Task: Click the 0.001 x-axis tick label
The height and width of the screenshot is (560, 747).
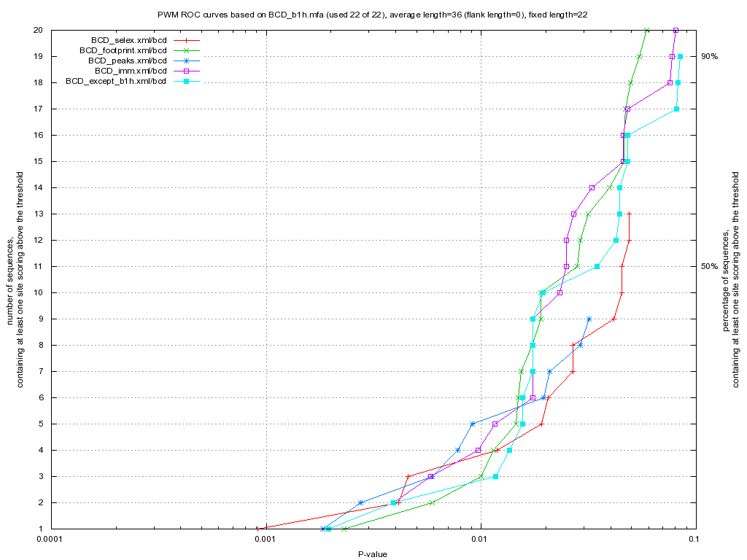Action: point(265,540)
